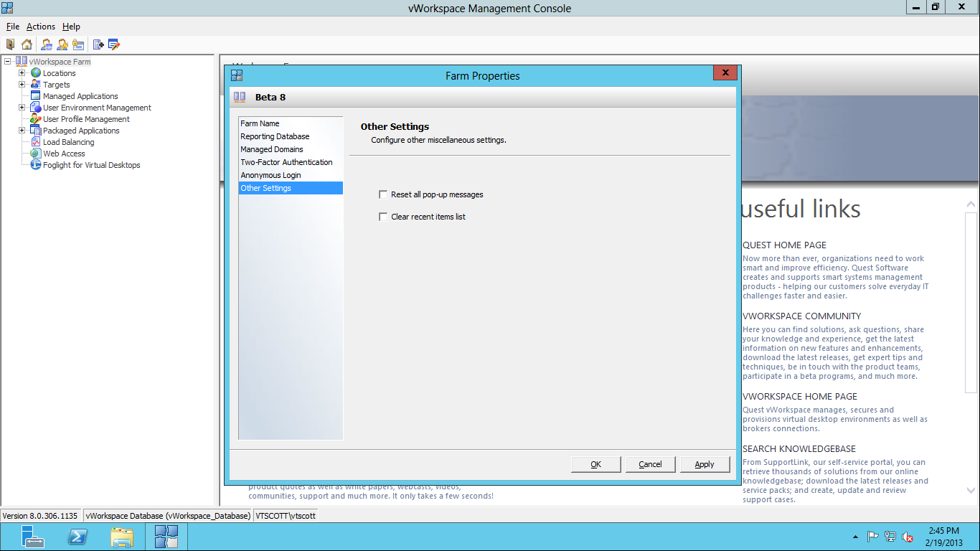980x551 pixels.
Task: Expand the Packaged Applications node
Action: [x=22, y=131]
